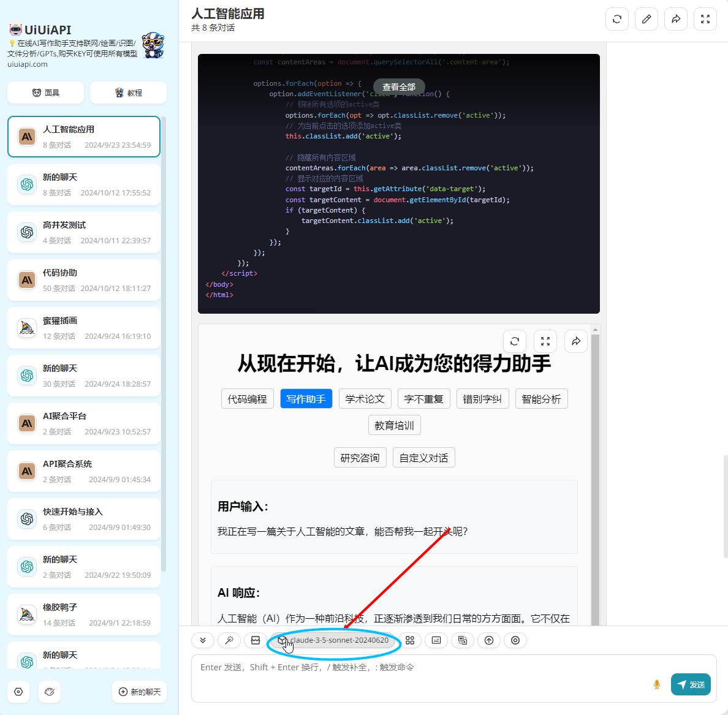Open the 快速开始与接入 conversation
Image resolution: width=728 pixels, height=715 pixels.
coord(84,519)
